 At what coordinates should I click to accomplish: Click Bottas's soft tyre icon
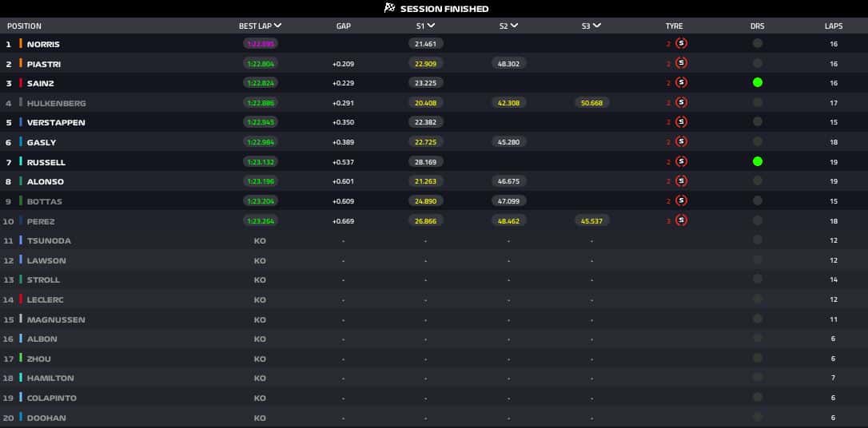(682, 200)
